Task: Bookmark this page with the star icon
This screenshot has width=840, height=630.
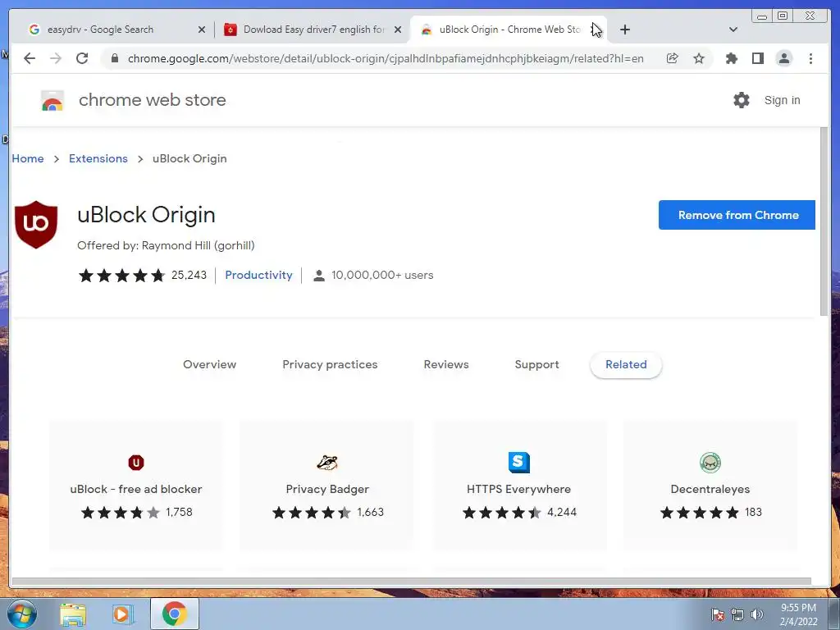Action: [x=699, y=58]
